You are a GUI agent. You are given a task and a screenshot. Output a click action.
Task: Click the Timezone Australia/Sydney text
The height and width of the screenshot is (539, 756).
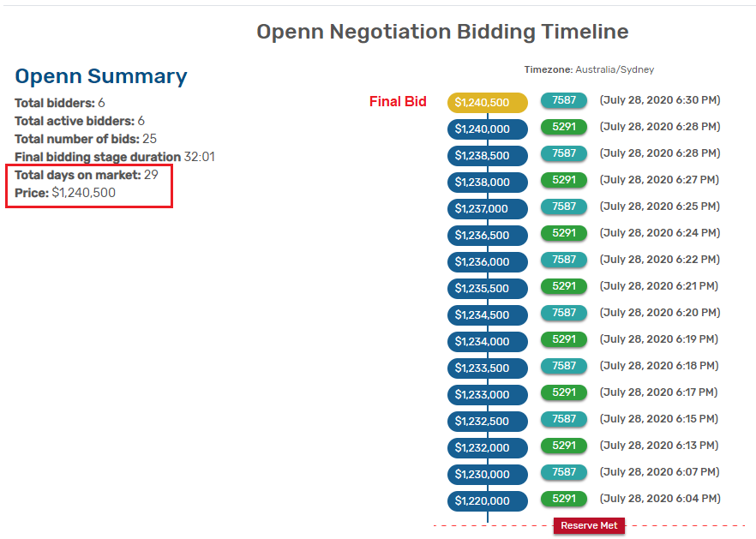pos(589,69)
